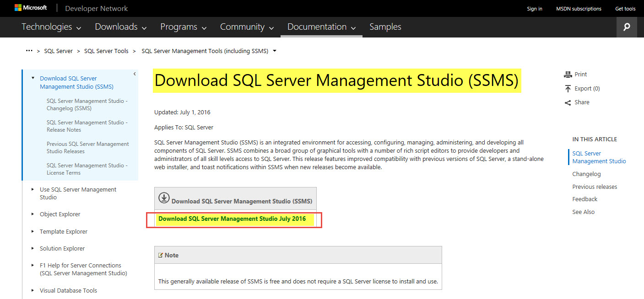This screenshot has width=644, height=299.
Task: Go to the SQL Server breadcrumb
Action: [59, 51]
